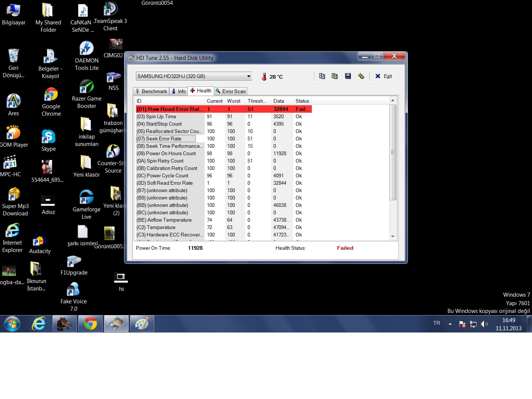The height and width of the screenshot is (399, 532).
Task: Switch to the Benchmark tab
Action: pos(151,91)
